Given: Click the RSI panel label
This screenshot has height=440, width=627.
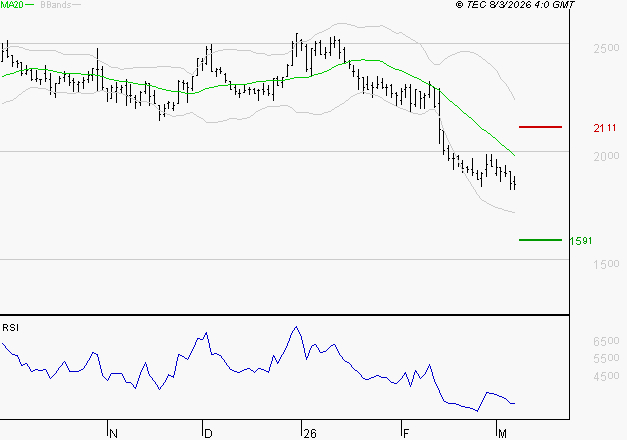Looking at the screenshot, I should pos(10,328).
